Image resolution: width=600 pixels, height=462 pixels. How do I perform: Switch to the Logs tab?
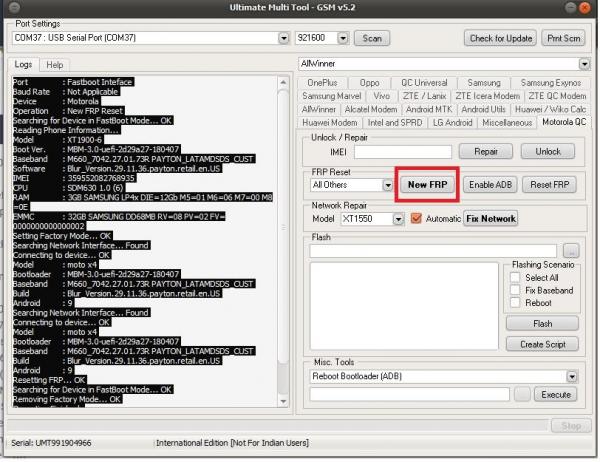point(23,64)
